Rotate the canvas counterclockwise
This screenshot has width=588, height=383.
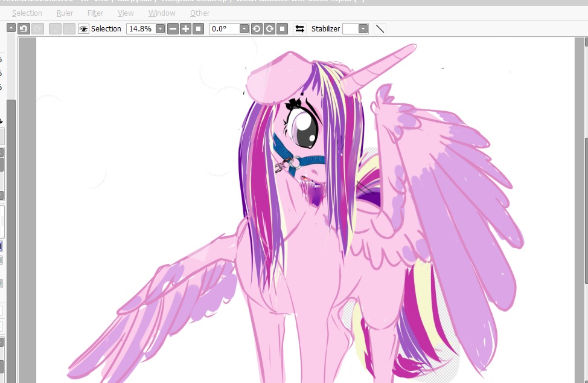[257, 29]
